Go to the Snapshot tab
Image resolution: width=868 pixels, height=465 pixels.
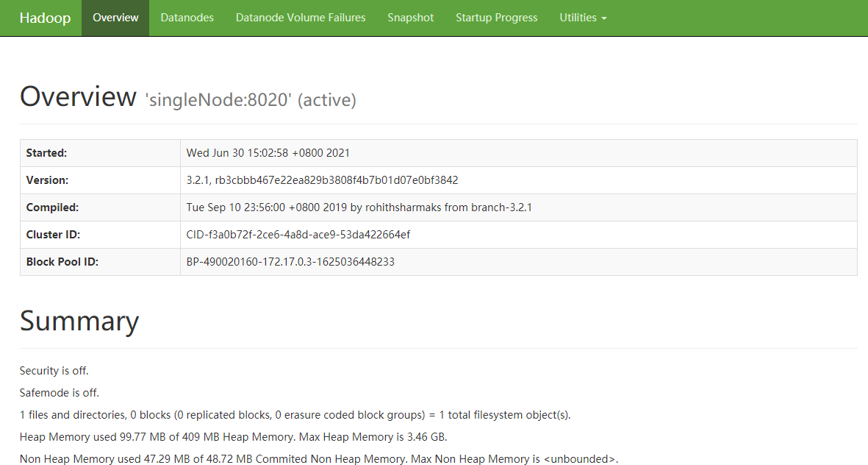[410, 18]
